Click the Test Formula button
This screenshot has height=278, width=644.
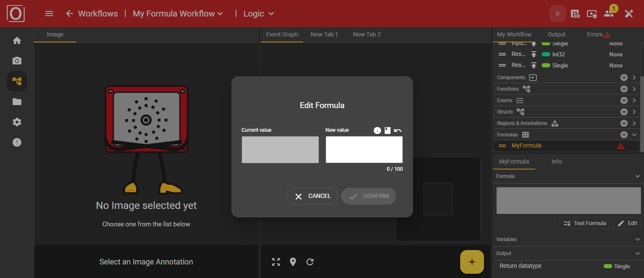pyautogui.click(x=585, y=223)
